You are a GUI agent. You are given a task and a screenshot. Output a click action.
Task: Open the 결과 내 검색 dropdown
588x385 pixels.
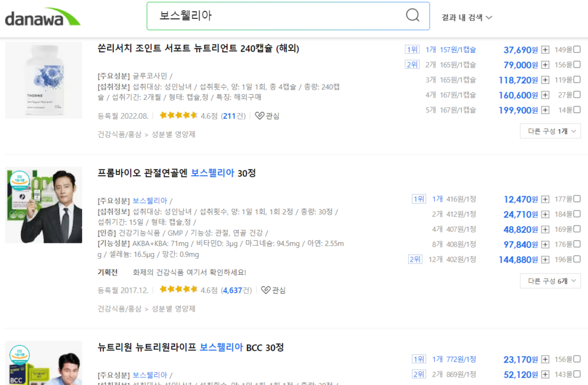click(466, 18)
